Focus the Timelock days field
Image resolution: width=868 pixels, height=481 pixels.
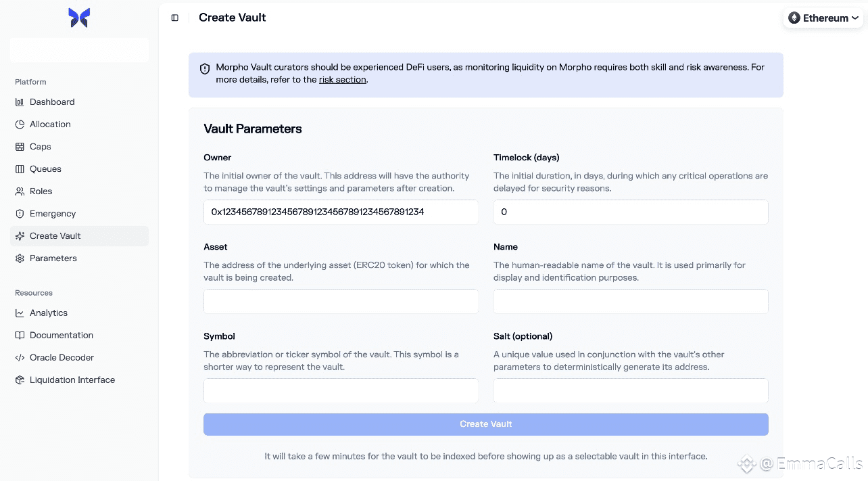point(631,212)
